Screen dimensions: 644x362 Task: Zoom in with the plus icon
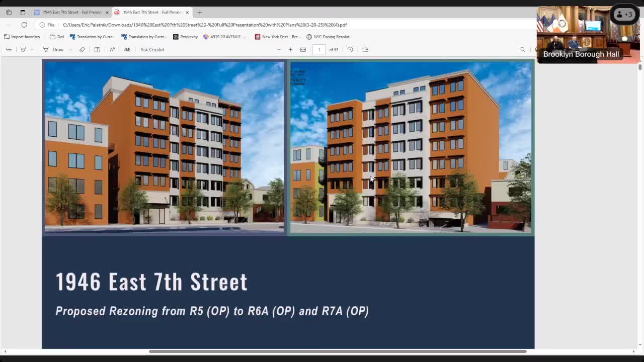tap(290, 49)
